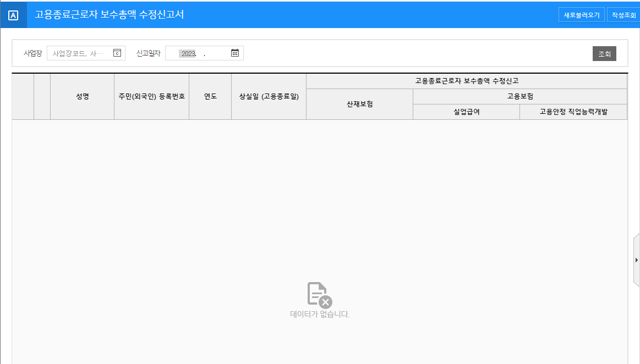This screenshot has width=640, height=364.
Task: Click the page title 고용종료근로자 보수총액 수정신고서
Action: tap(109, 15)
